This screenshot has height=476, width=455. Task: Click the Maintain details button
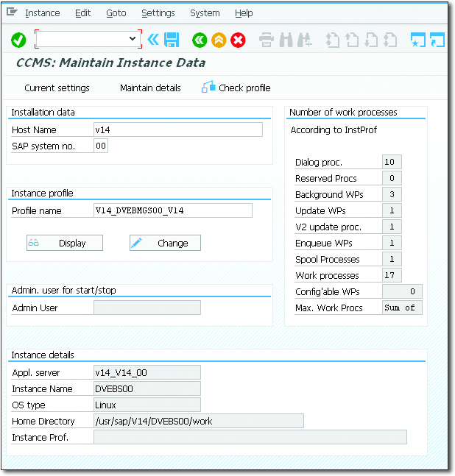pyautogui.click(x=150, y=88)
